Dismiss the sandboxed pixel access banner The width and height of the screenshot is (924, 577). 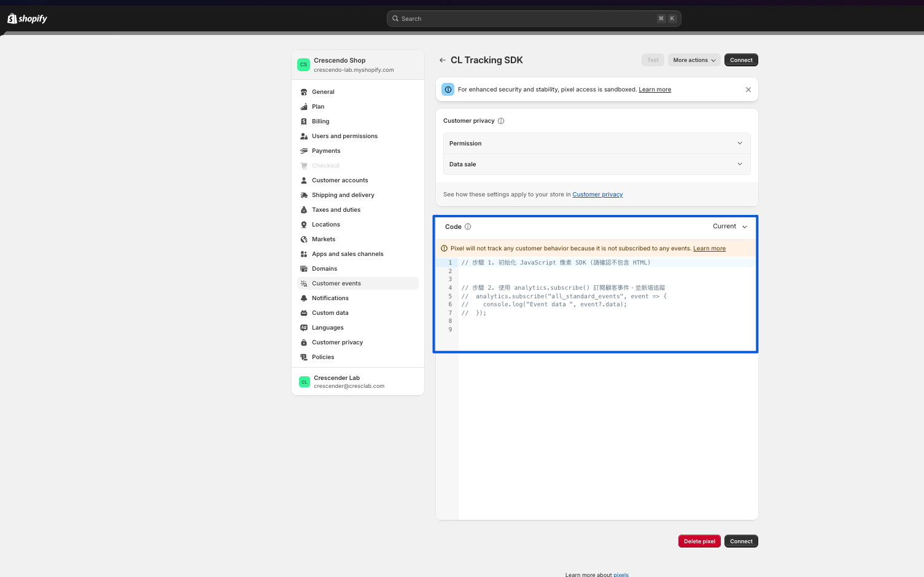tap(748, 90)
